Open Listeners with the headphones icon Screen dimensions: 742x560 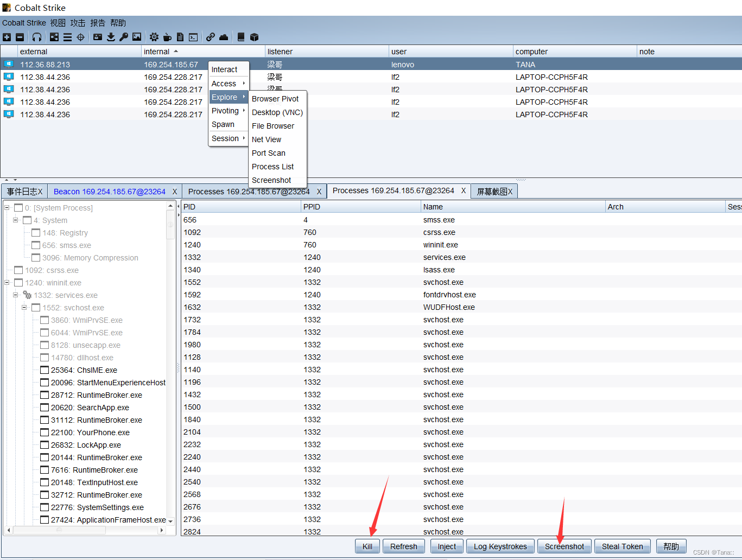click(37, 37)
